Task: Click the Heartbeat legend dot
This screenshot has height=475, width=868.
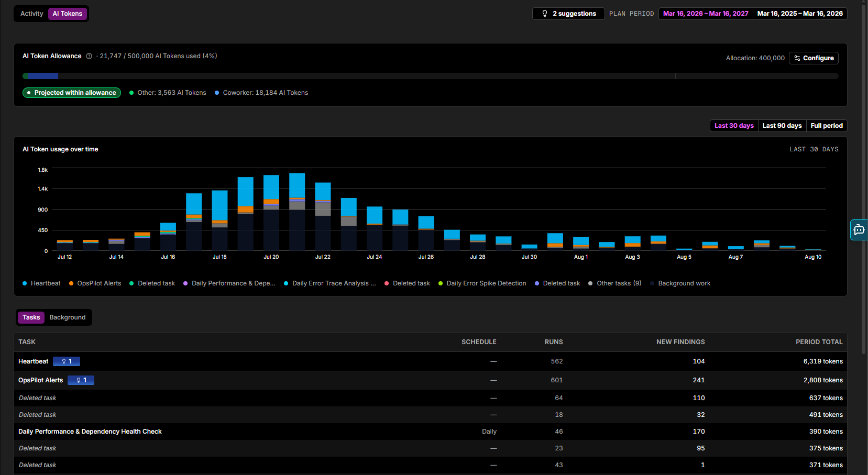Action: 25,283
